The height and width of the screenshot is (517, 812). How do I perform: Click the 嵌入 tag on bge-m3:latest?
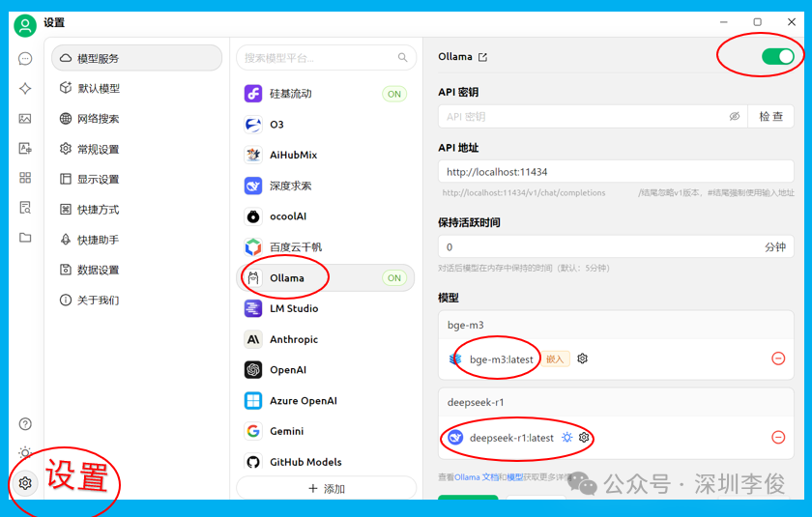555,359
